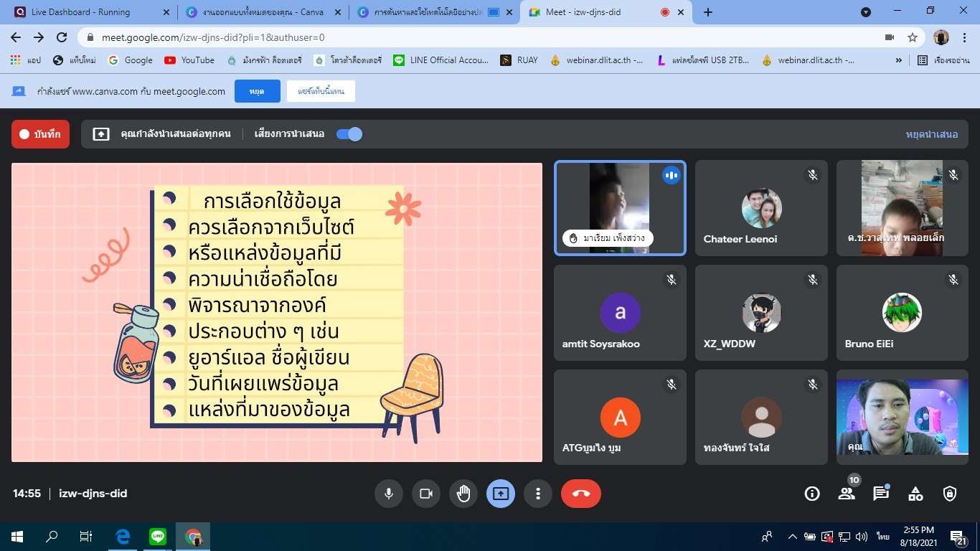Click the microphone button in Meet controls
The width and height of the screenshot is (980, 551).
coord(388,494)
